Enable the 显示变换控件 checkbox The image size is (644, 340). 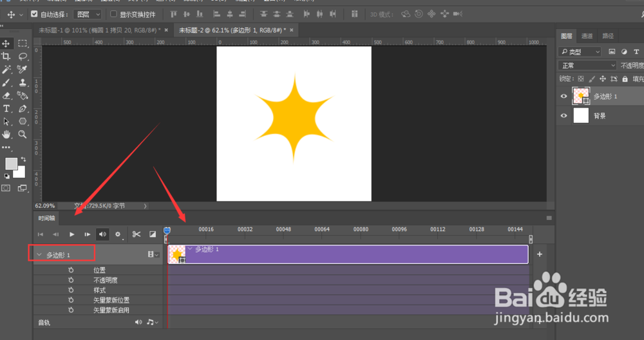point(113,14)
